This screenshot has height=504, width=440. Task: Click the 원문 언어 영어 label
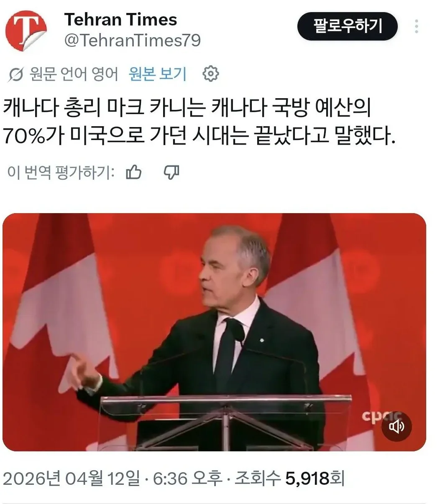[74, 74]
